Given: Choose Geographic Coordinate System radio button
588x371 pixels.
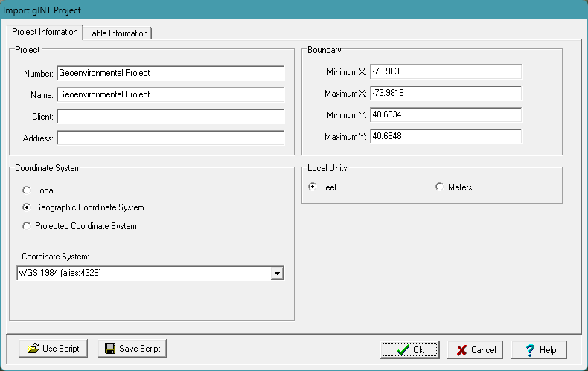Looking at the screenshot, I should [x=28, y=208].
